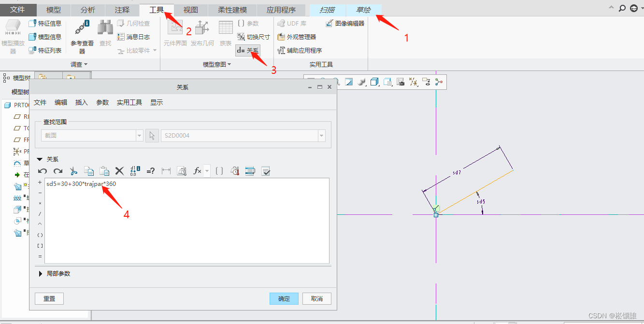The image size is (644, 324).
Task: Open the 外观管理器 appearance manager
Action: pyautogui.click(x=281, y=37)
